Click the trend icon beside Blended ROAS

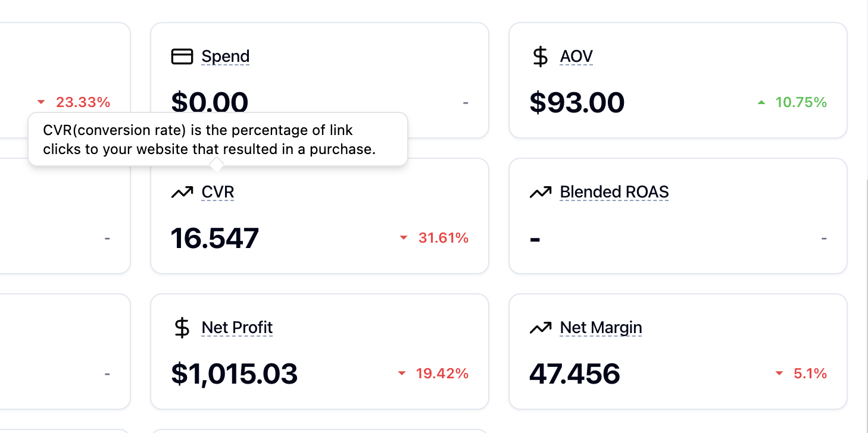coord(540,192)
